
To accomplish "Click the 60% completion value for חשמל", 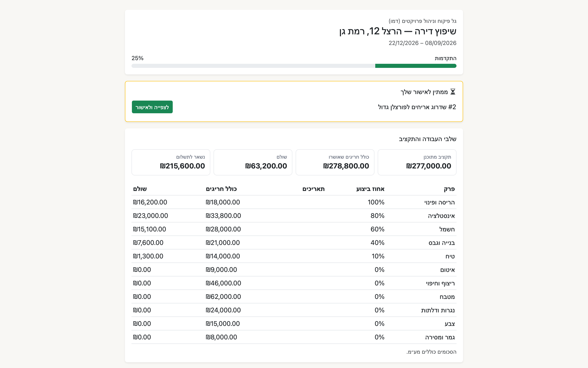I will tap(377, 229).
